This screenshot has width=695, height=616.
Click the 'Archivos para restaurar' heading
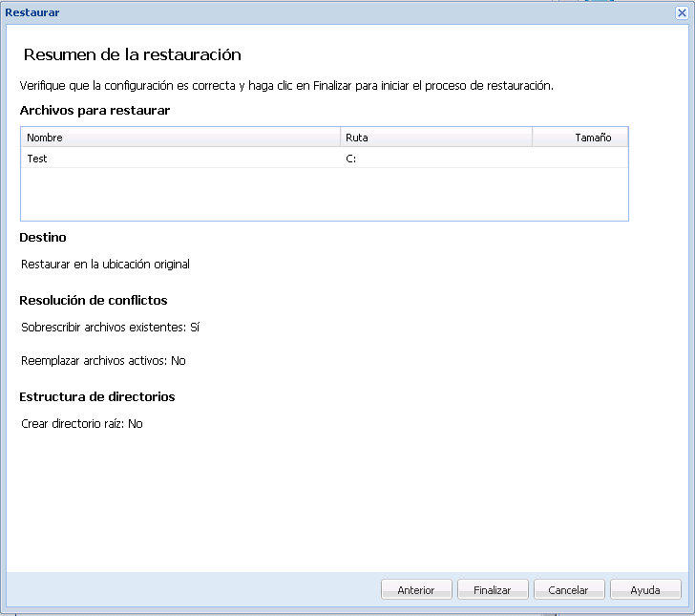95,111
